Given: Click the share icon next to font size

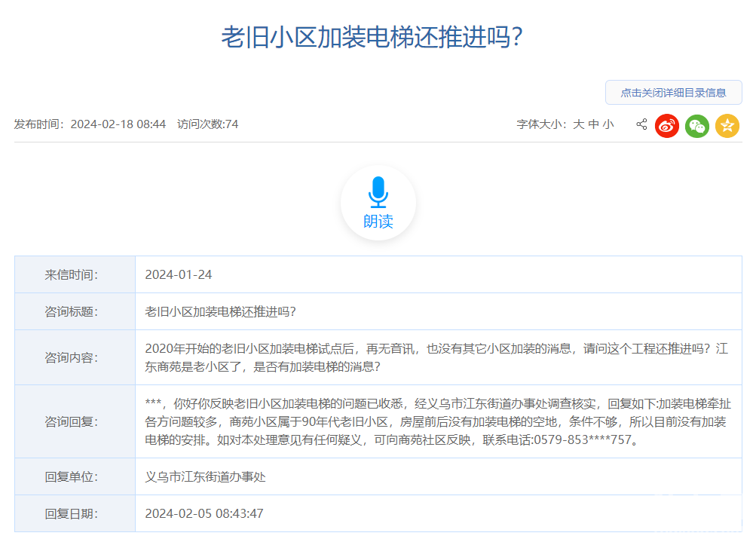Looking at the screenshot, I should coord(641,124).
